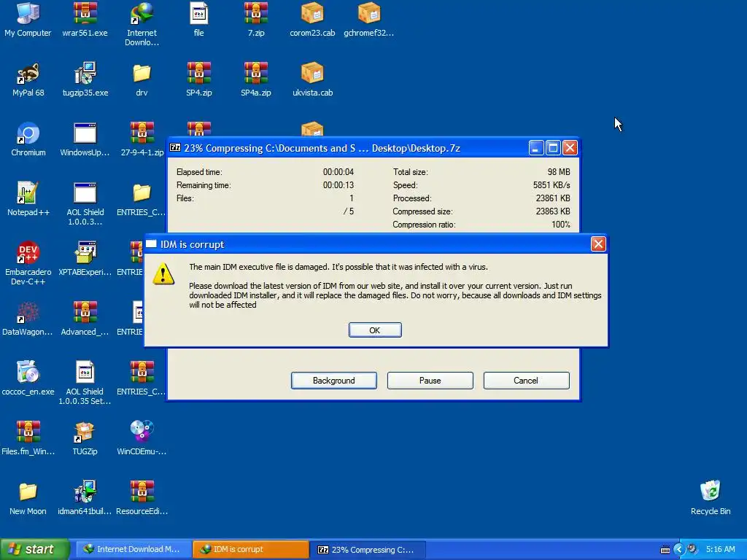The image size is (747, 560).
Task: Click OK in IDM is corrupt dialog
Action: (375, 330)
